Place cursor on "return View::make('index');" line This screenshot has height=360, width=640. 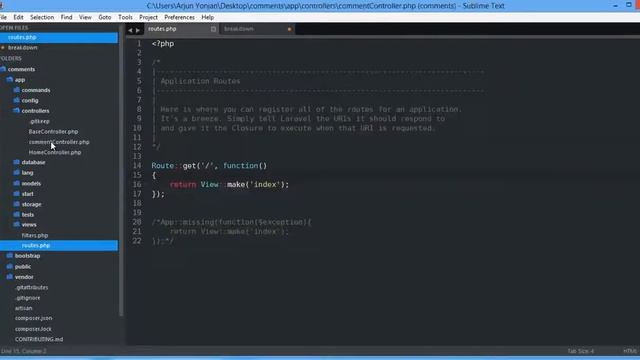229,184
